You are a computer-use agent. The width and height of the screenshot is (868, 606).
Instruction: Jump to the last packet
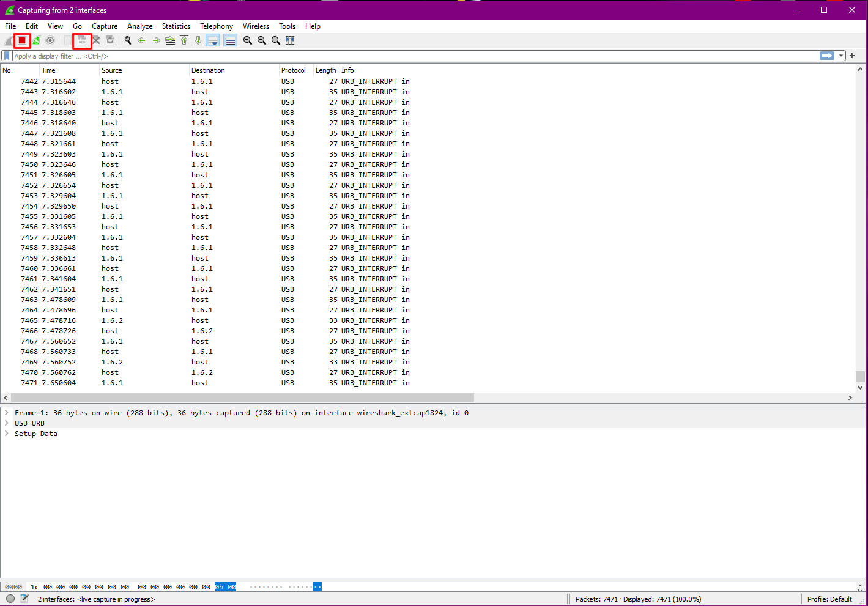point(198,40)
